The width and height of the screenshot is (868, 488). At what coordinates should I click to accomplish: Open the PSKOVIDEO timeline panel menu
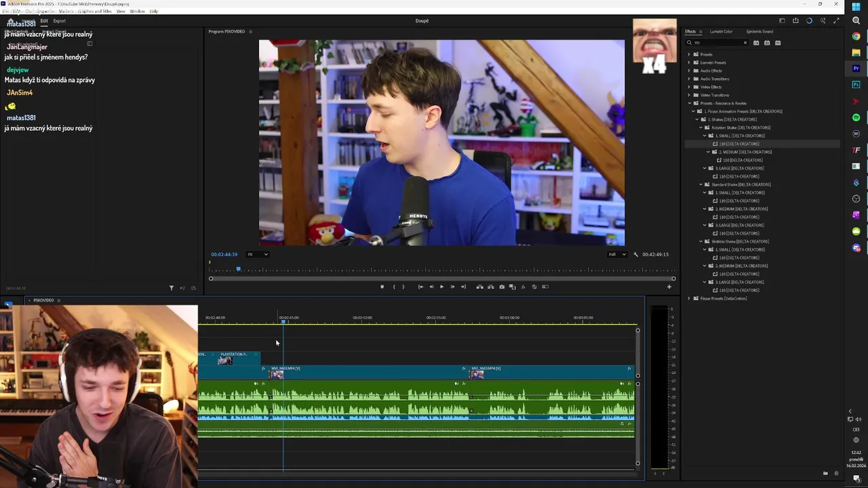[x=59, y=300]
